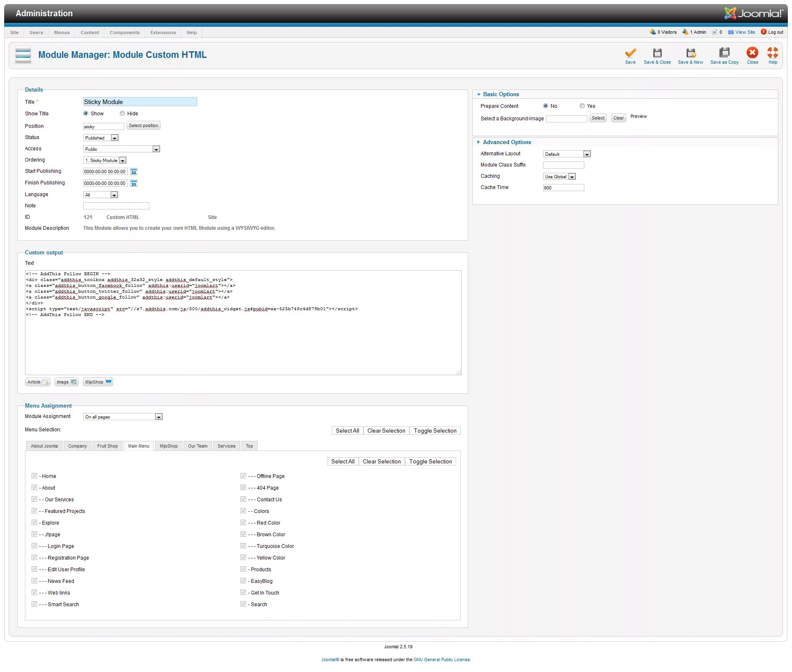Expand the Advanced Options panel
The width and height of the screenshot is (792, 672).
506,142
